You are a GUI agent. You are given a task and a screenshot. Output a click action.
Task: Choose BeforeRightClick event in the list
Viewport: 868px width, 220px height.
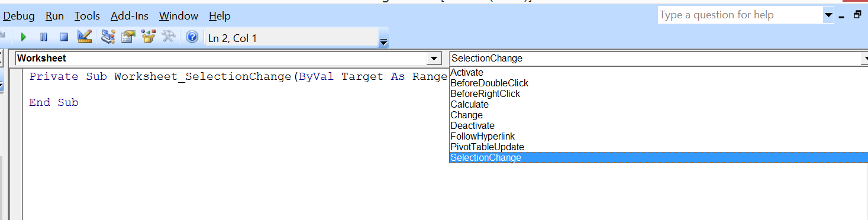659,93
